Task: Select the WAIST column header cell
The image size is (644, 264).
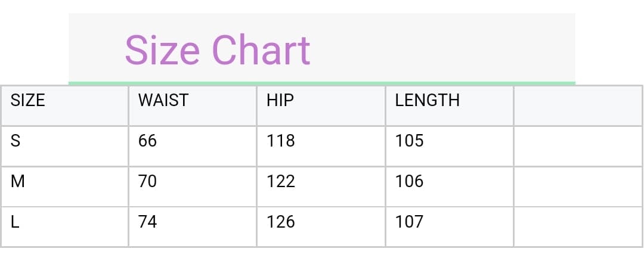Action: (193, 105)
